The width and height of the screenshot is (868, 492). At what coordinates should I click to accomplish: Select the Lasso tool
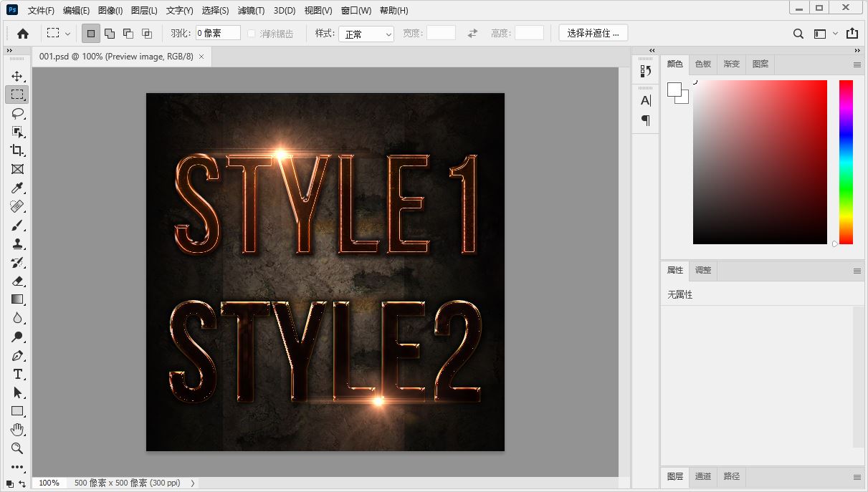click(x=17, y=113)
